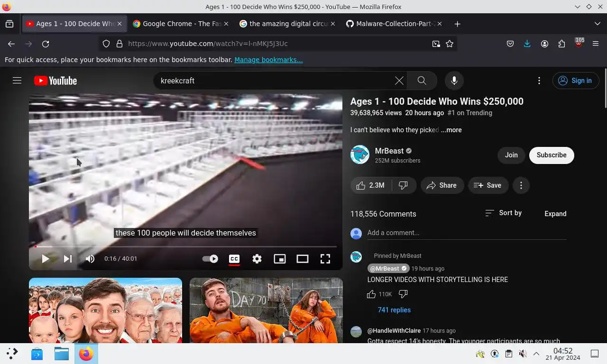Open Firefox extensions panel
607x364 pixels.
pyautogui.click(x=561, y=44)
